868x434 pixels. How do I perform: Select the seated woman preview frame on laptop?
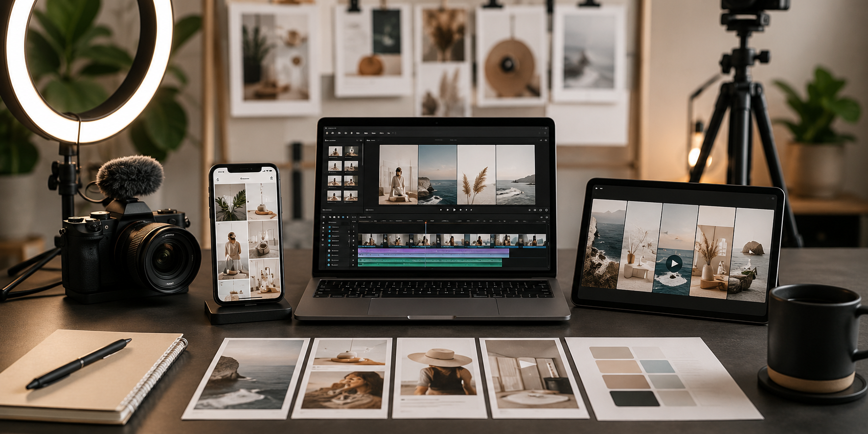pyautogui.click(x=398, y=175)
